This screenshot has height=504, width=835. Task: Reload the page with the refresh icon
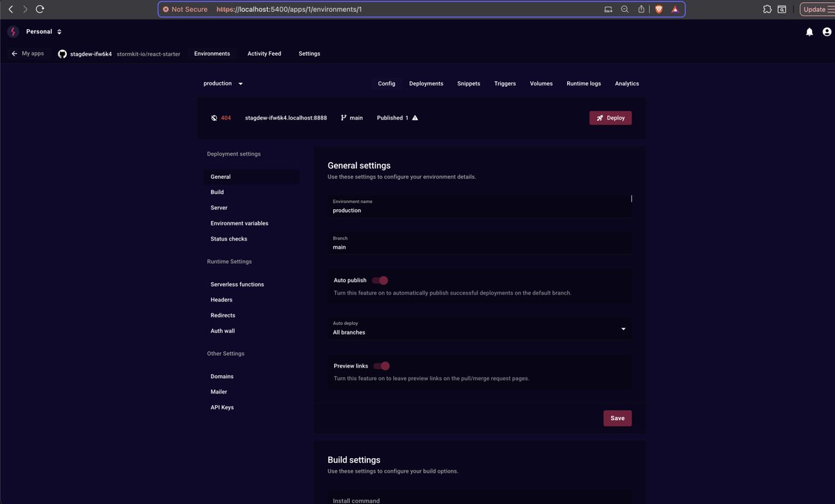40,9
